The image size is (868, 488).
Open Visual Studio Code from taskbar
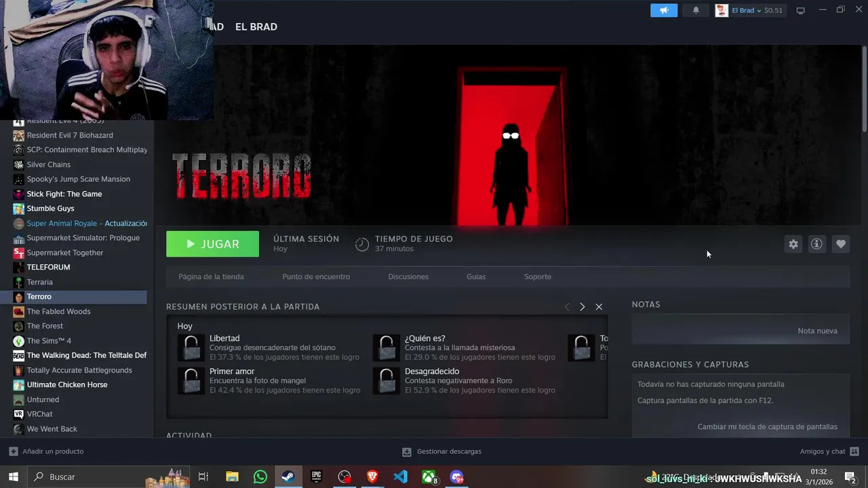401,477
